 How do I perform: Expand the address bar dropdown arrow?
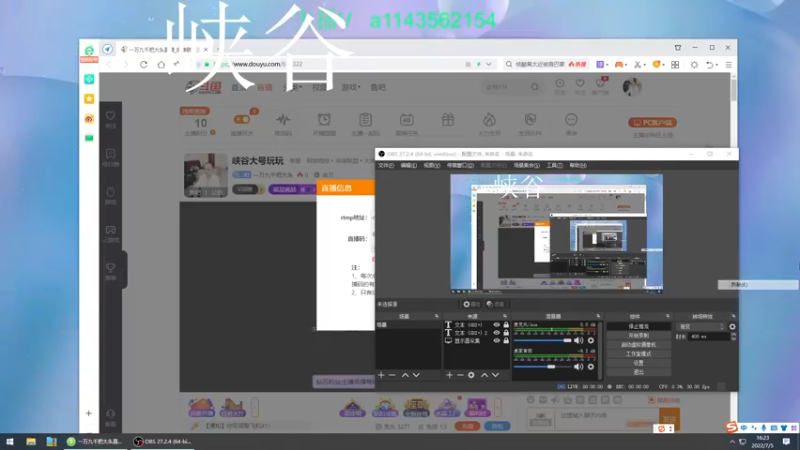pos(489,64)
